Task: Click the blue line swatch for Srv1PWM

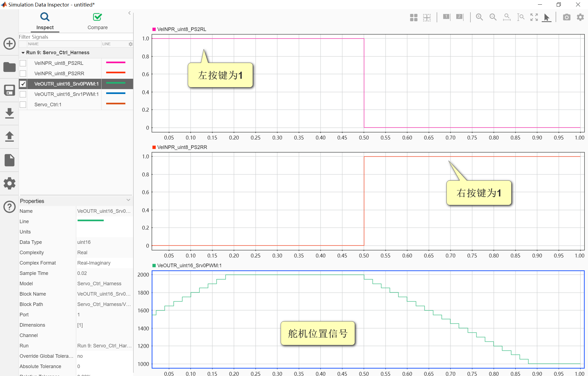Action: click(x=115, y=93)
